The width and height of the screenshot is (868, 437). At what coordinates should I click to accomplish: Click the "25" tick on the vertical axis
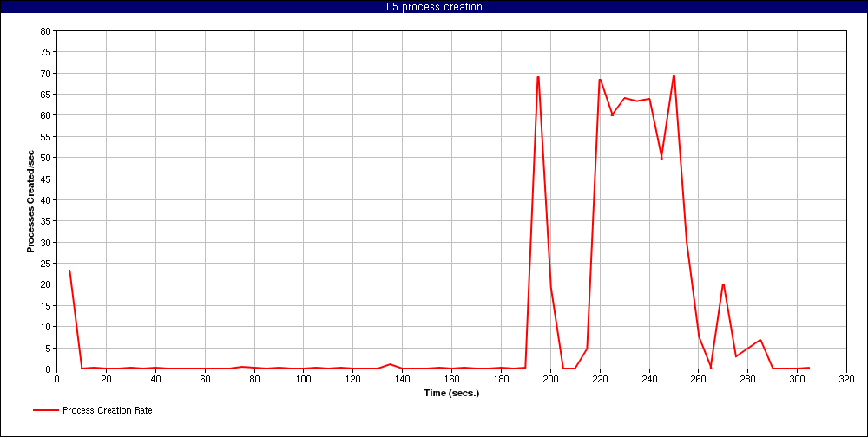click(x=46, y=264)
